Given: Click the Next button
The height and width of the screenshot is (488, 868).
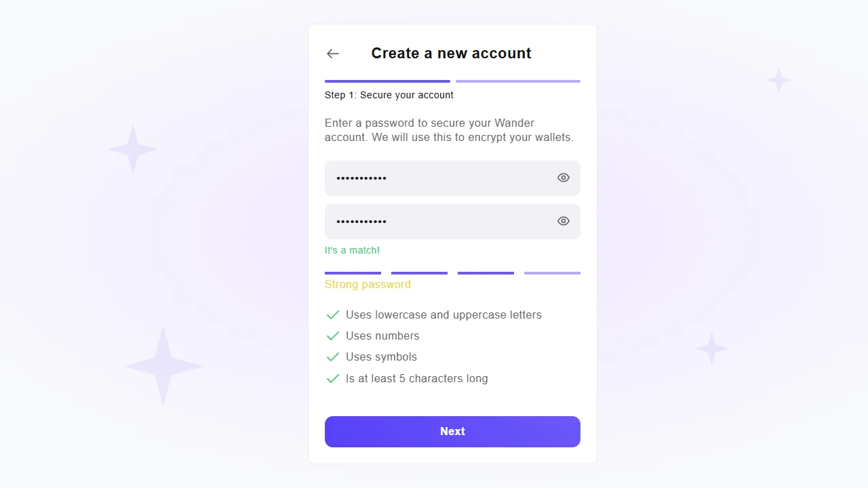Looking at the screenshot, I should tap(452, 432).
